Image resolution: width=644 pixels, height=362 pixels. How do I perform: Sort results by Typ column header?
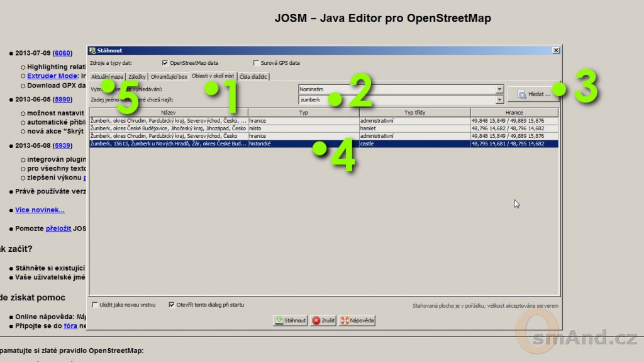[x=304, y=112]
